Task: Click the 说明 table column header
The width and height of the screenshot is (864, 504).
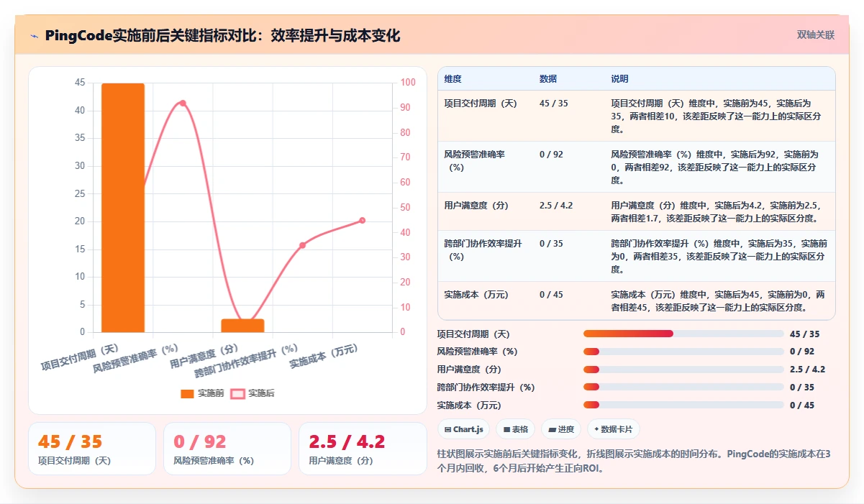Action: point(619,79)
